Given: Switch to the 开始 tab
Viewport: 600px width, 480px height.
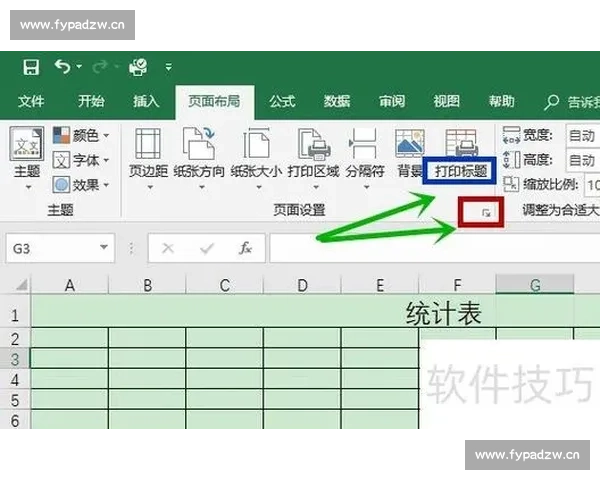Looking at the screenshot, I should point(91,101).
